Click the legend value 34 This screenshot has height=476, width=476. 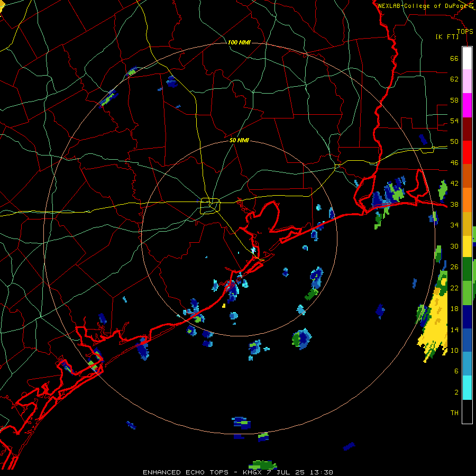(454, 225)
